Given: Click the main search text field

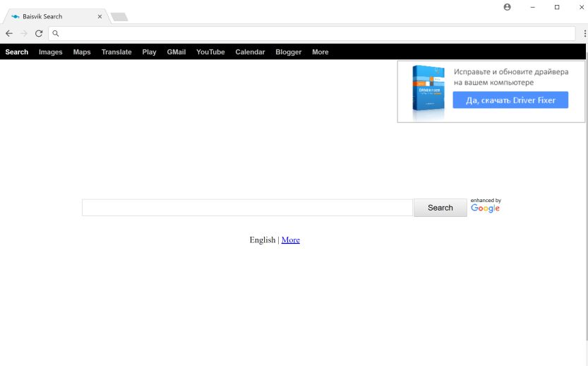Looking at the screenshot, I should (x=247, y=208).
